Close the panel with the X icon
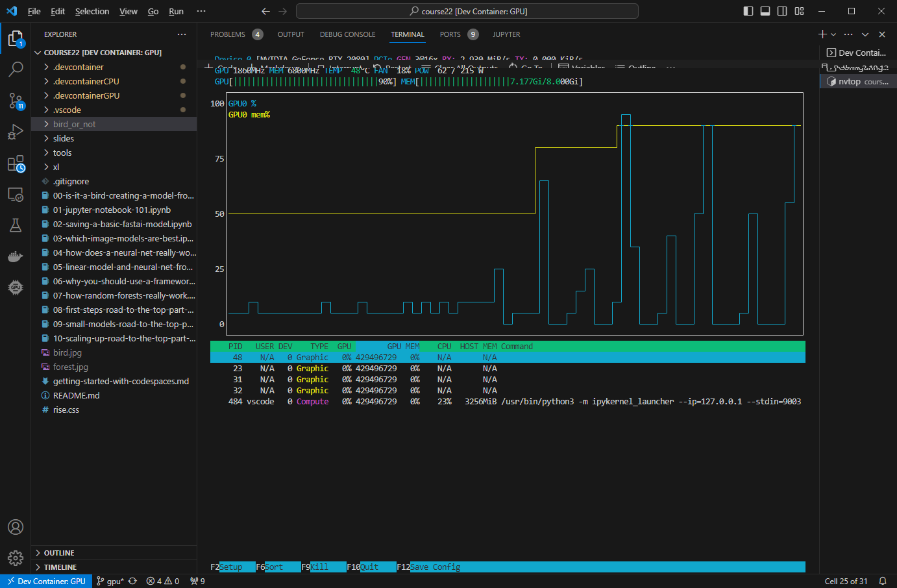 [882, 34]
